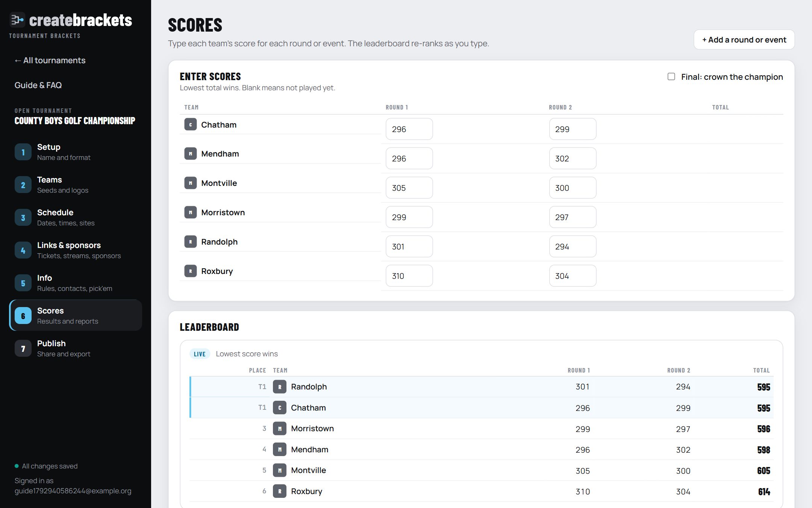This screenshot has width=812, height=508.
Task: Click Morristown's total 596 in leaderboard
Action: point(764,429)
